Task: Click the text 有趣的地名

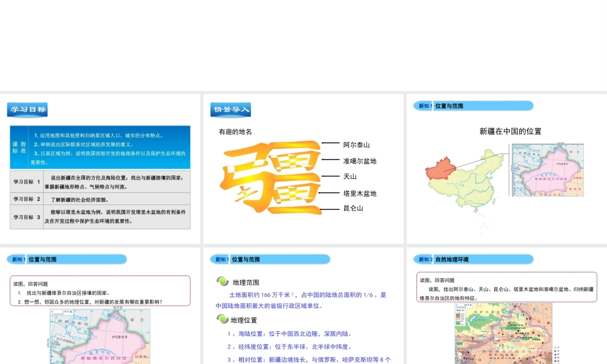Action: coord(236,132)
